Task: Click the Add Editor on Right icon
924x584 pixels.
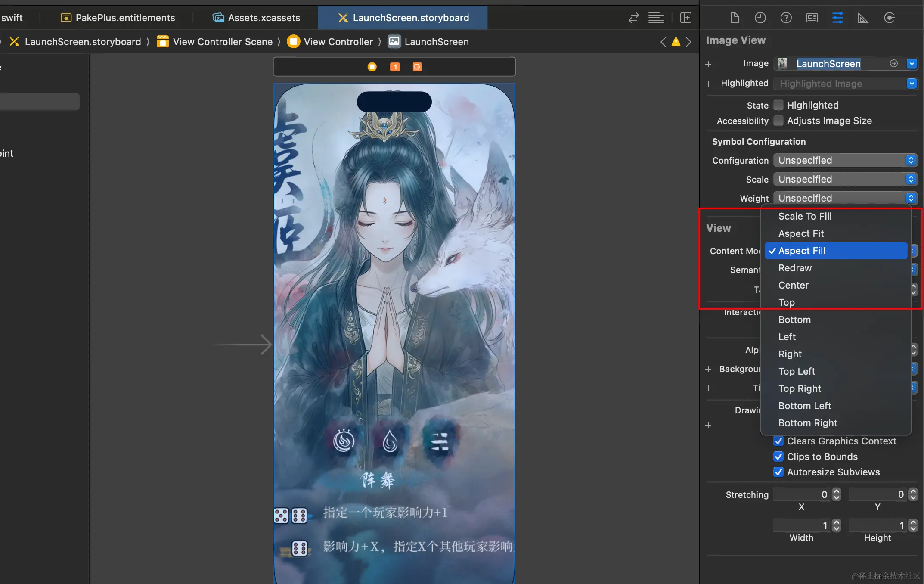Action: point(686,18)
